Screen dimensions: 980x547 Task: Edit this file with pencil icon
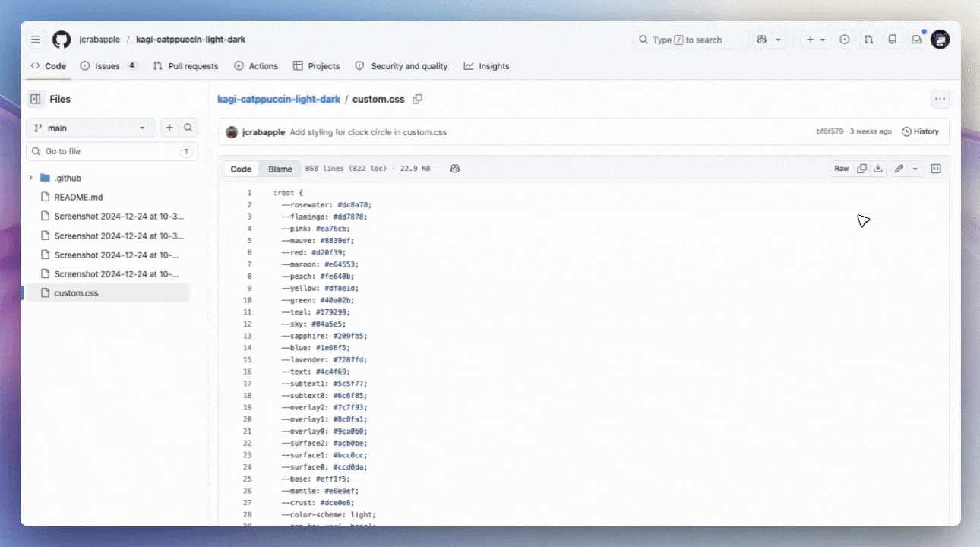[899, 169]
